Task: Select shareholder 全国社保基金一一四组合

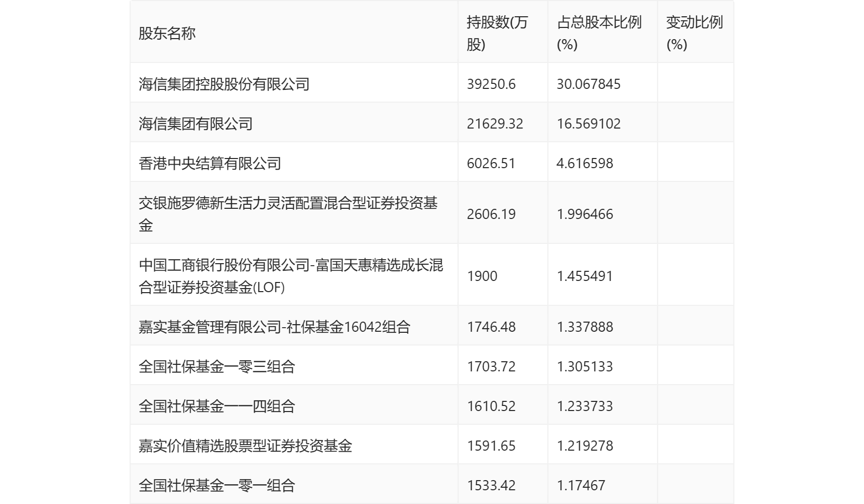Action: point(217,406)
